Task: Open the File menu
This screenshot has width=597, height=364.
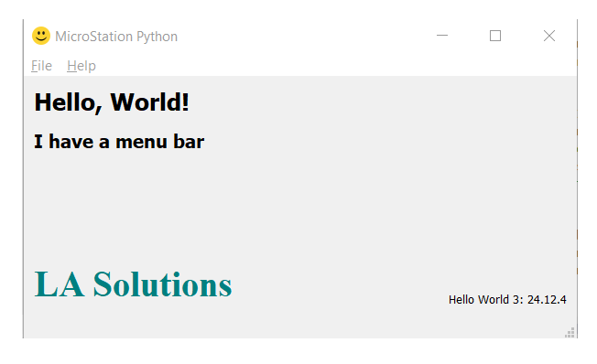Action: point(41,66)
